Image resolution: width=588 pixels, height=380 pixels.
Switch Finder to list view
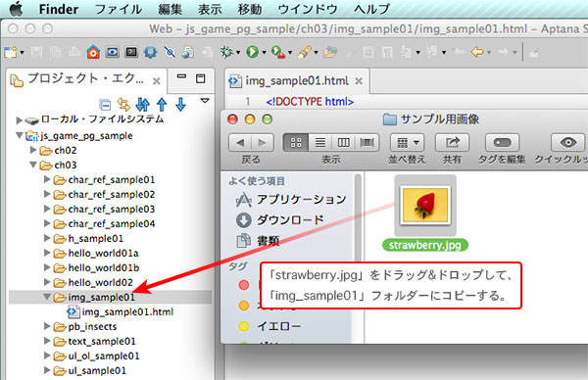click(x=319, y=143)
